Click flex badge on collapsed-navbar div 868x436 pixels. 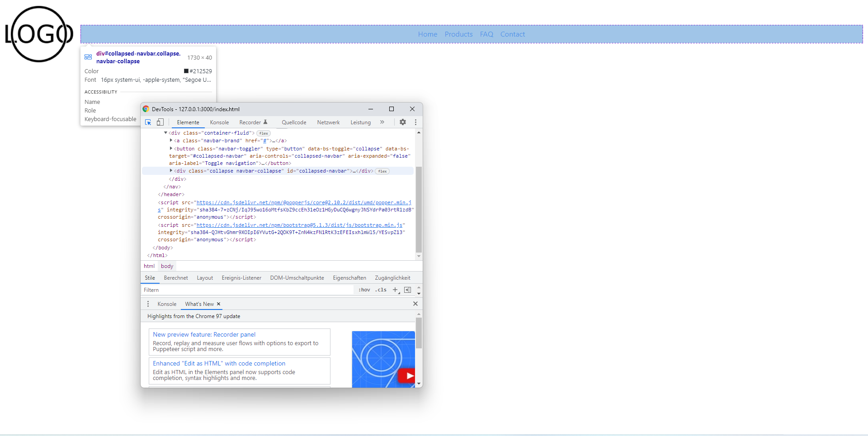pyautogui.click(x=382, y=171)
